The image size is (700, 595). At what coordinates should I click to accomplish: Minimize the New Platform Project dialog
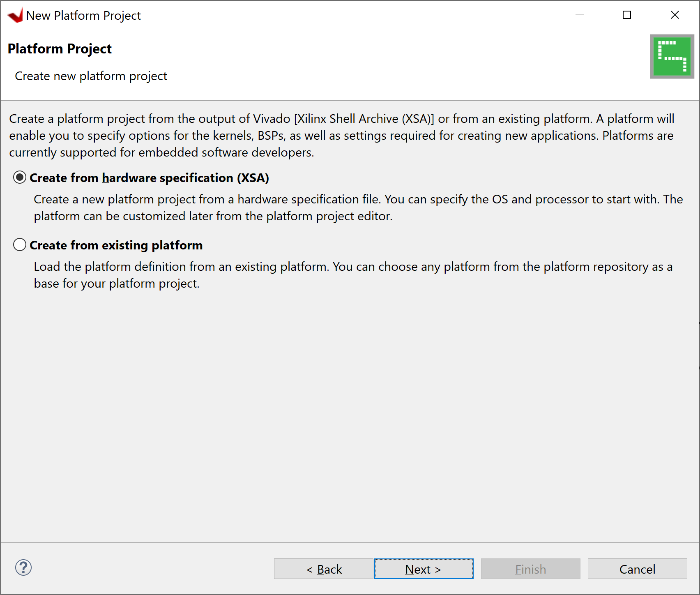pos(580,15)
